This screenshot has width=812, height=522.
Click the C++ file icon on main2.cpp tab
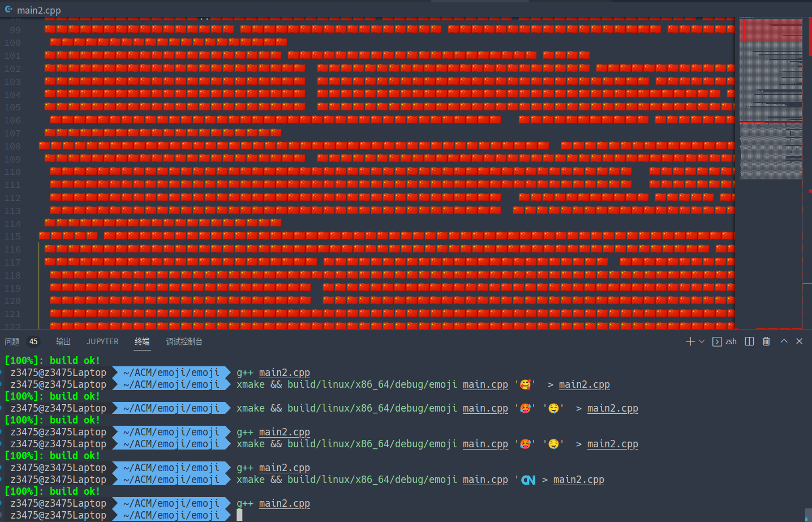pyautogui.click(x=8, y=10)
